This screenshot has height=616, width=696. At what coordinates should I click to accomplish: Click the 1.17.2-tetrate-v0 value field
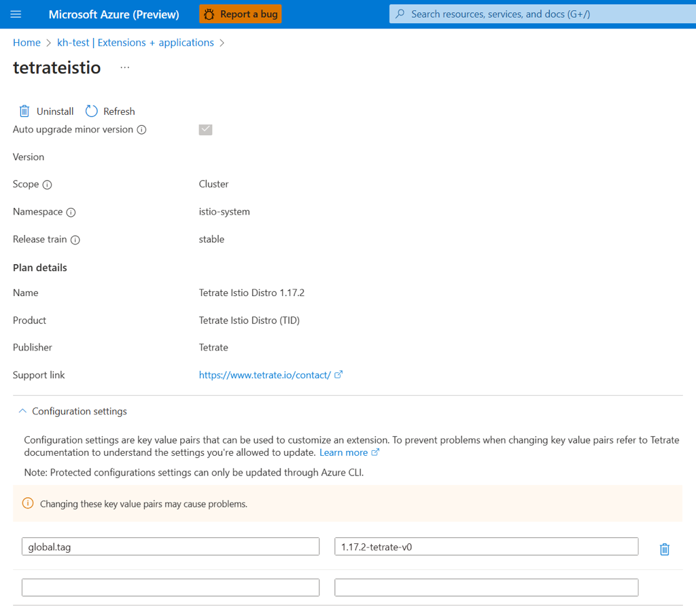coord(486,546)
